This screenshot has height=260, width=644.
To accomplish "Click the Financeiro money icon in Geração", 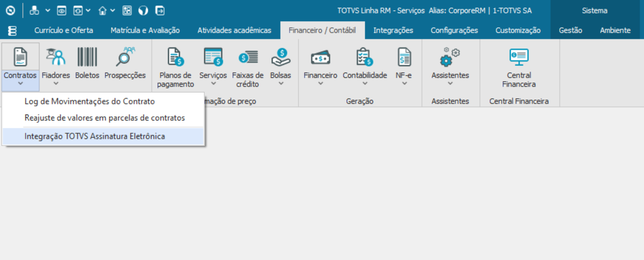I will (321, 57).
